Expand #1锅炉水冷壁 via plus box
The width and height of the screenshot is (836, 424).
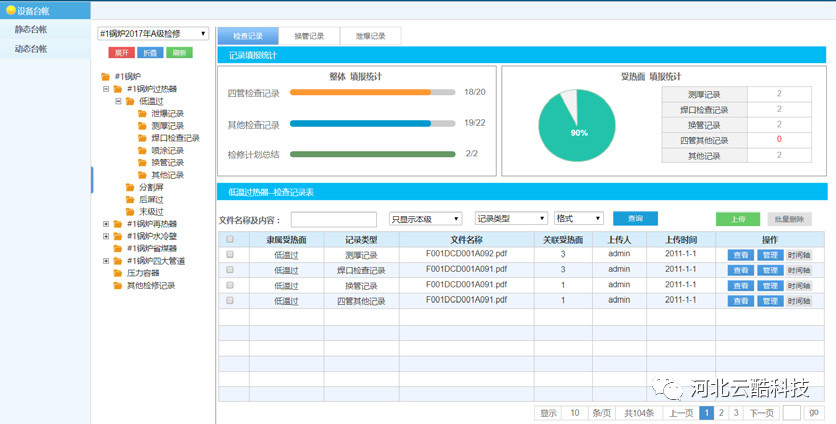click(106, 236)
